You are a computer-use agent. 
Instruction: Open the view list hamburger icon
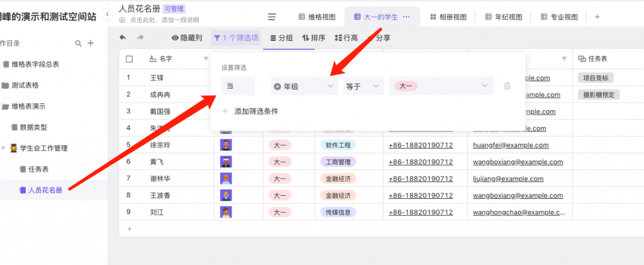272,17
